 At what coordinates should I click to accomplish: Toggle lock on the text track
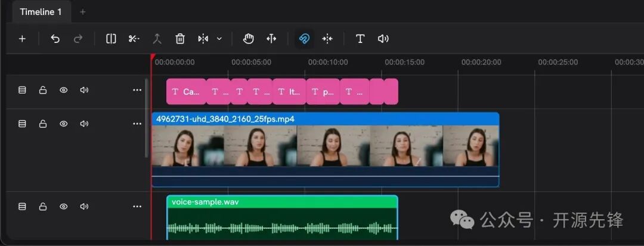(43, 90)
